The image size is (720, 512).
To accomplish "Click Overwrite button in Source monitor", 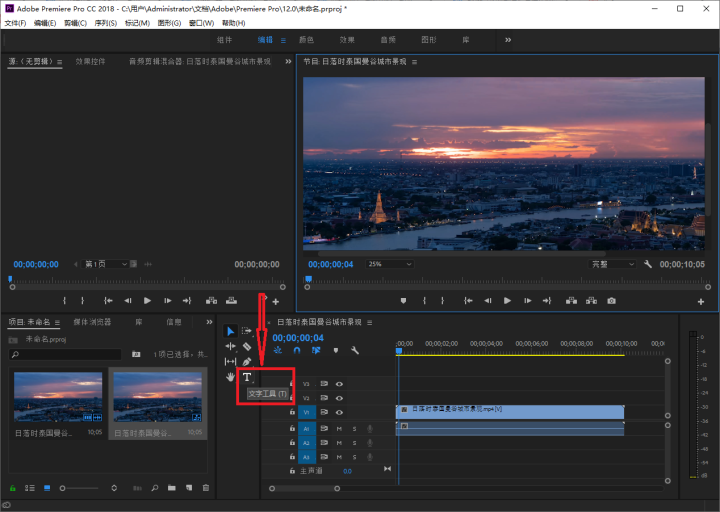I will (231, 301).
